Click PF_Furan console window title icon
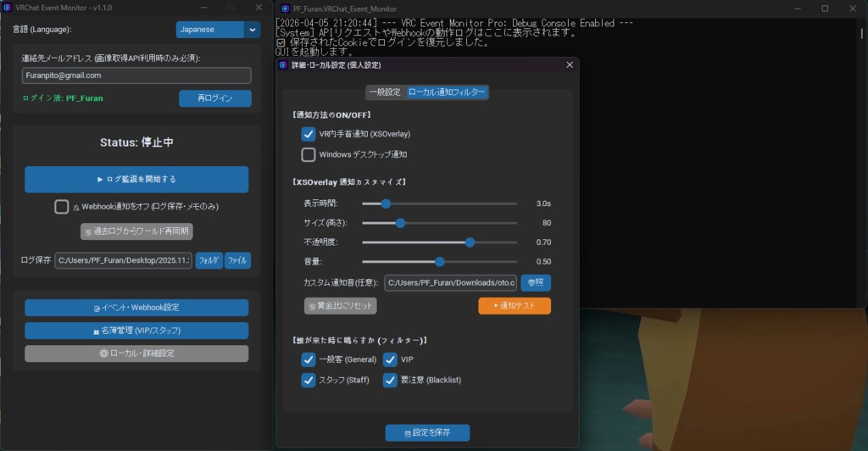The height and width of the screenshot is (451, 868). [x=285, y=8]
